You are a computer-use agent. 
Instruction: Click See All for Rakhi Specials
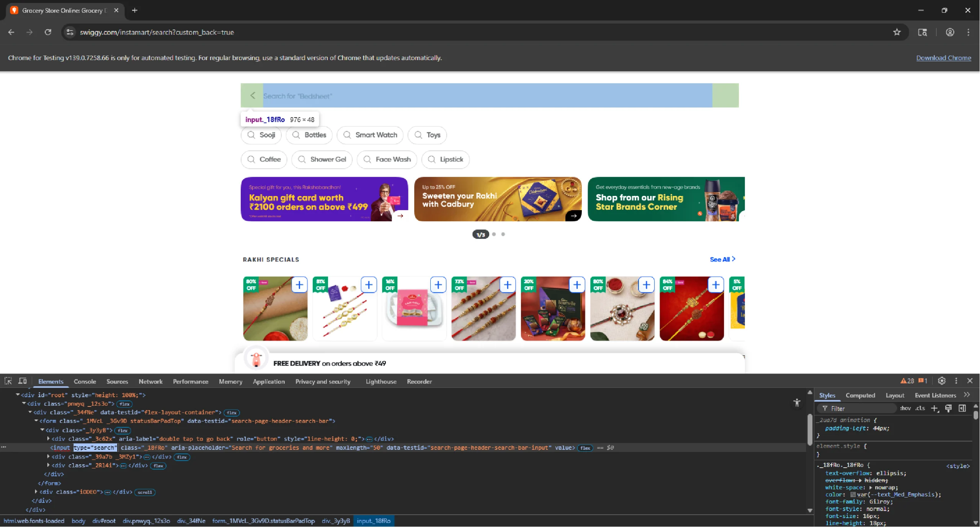pyautogui.click(x=722, y=259)
